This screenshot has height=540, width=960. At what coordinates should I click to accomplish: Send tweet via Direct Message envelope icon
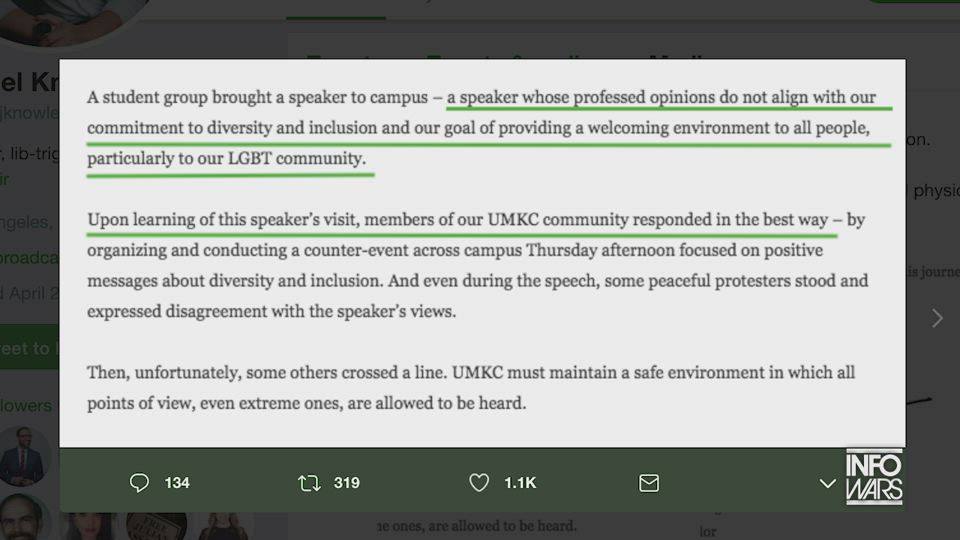point(649,483)
